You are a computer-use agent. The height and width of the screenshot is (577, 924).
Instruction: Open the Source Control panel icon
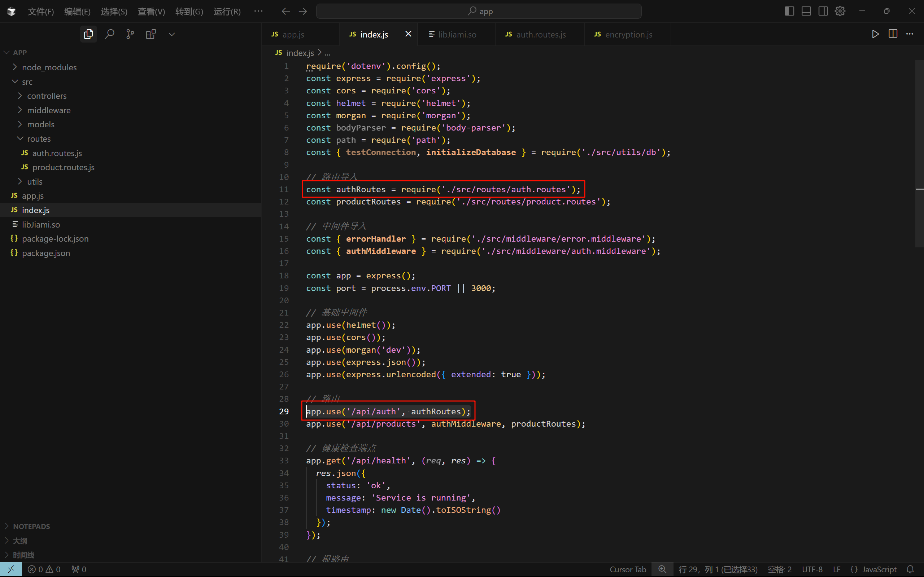130,34
